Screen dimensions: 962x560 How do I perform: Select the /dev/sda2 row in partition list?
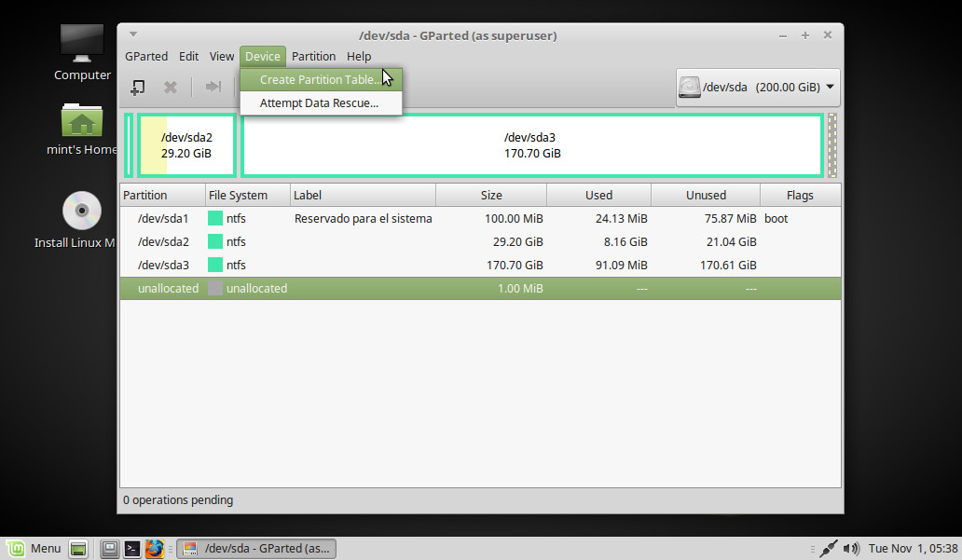coord(163,242)
